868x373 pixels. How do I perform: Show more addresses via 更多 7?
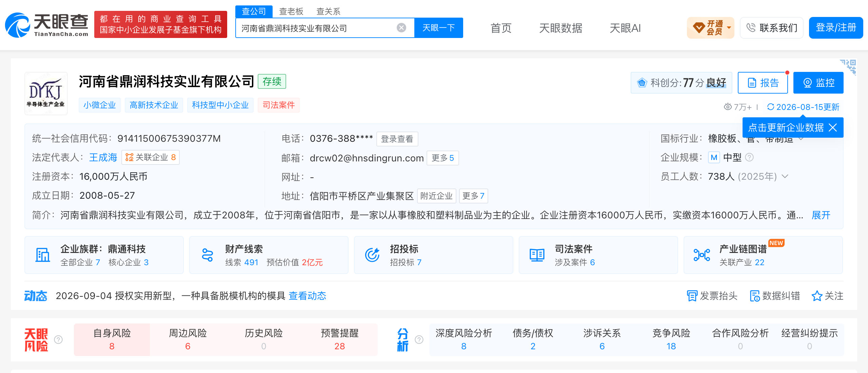click(x=473, y=196)
